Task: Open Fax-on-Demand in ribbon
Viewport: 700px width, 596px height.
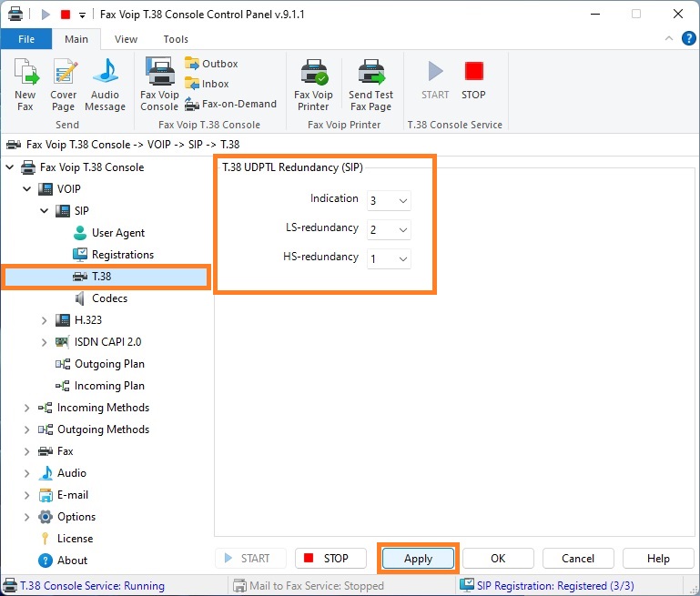Action: pyautogui.click(x=231, y=104)
